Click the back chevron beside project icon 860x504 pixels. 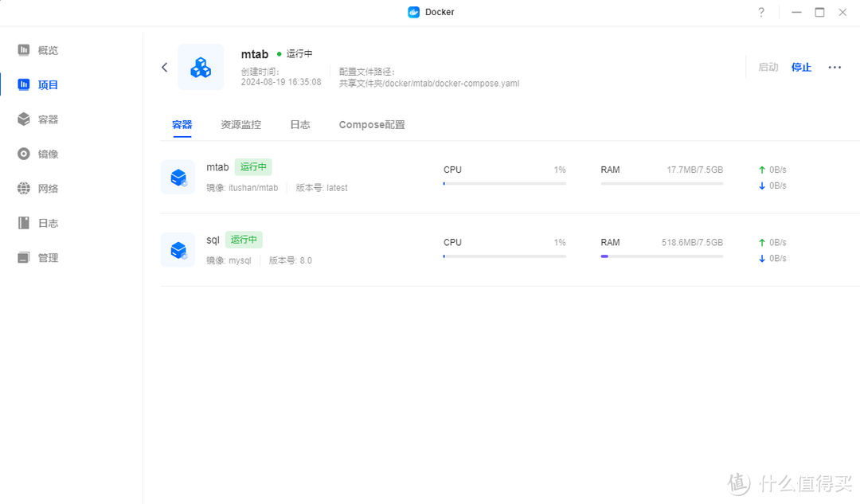point(165,67)
